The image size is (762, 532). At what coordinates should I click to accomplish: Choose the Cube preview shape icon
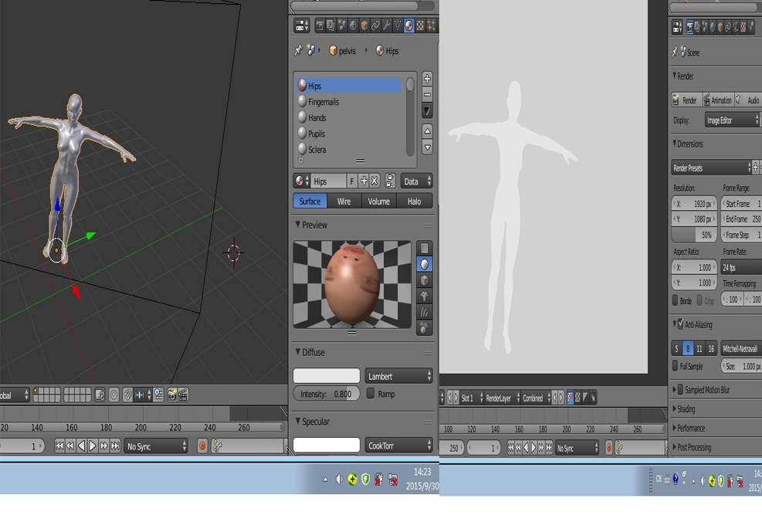424,280
